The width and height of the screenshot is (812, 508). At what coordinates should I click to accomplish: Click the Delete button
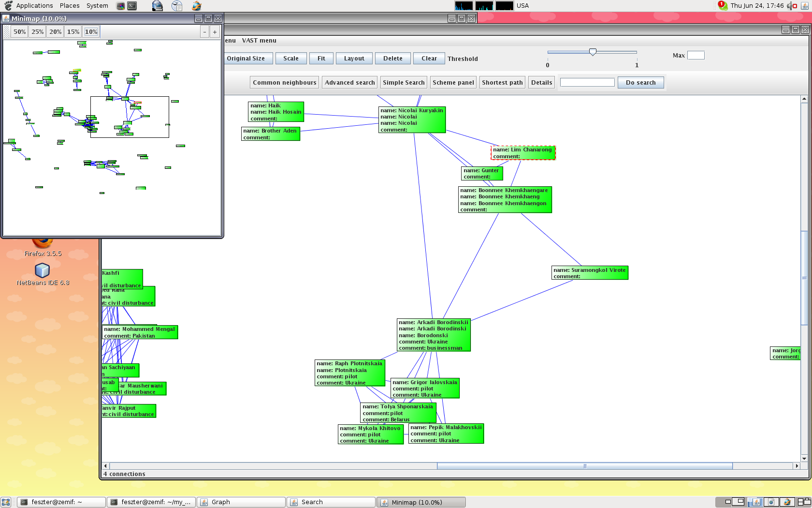393,59
